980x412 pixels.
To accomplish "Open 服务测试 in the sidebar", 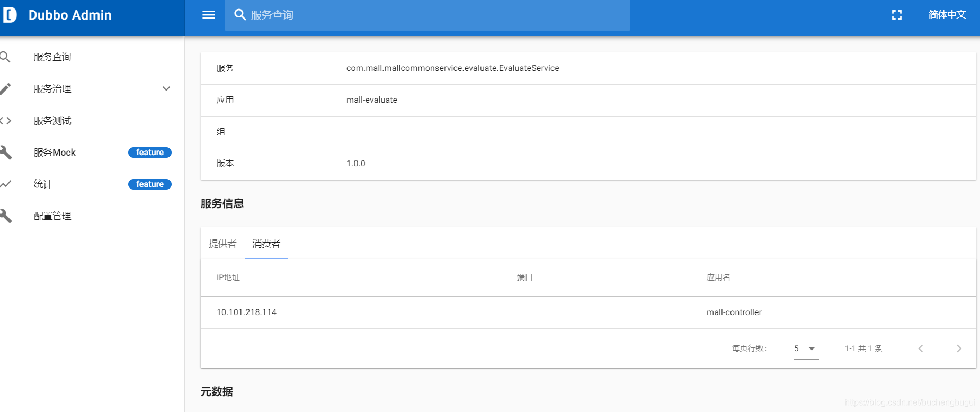I will (52, 121).
